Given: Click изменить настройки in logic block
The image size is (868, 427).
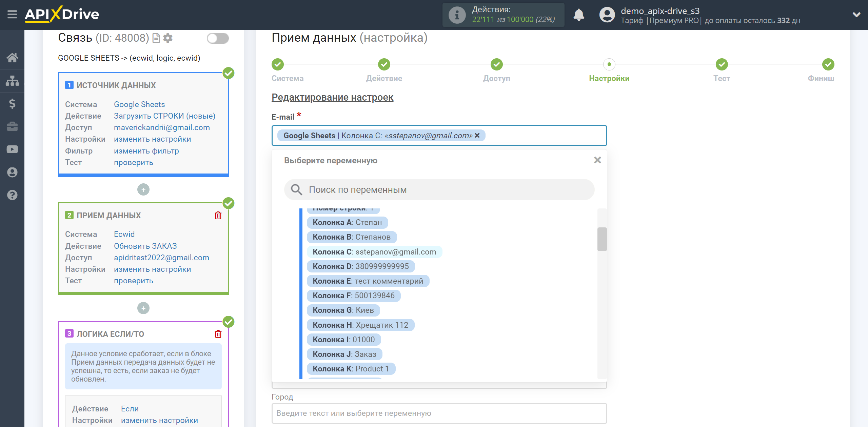Looking at the screenshot, I should tap(159, 420).
